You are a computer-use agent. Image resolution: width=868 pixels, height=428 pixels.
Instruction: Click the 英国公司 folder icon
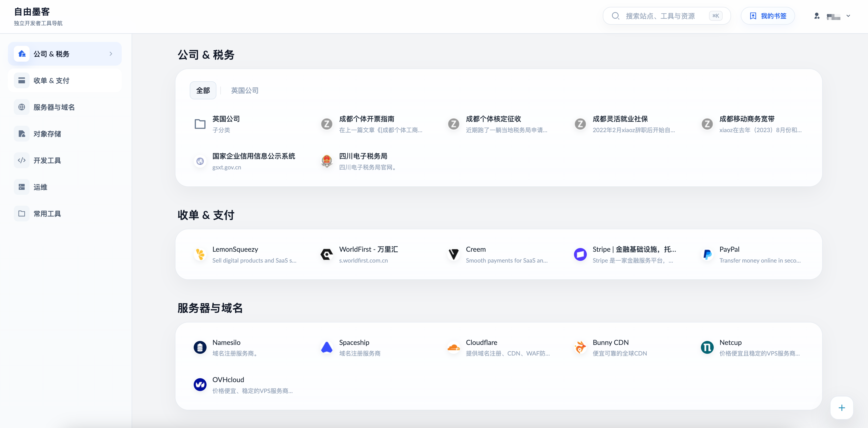200,124
